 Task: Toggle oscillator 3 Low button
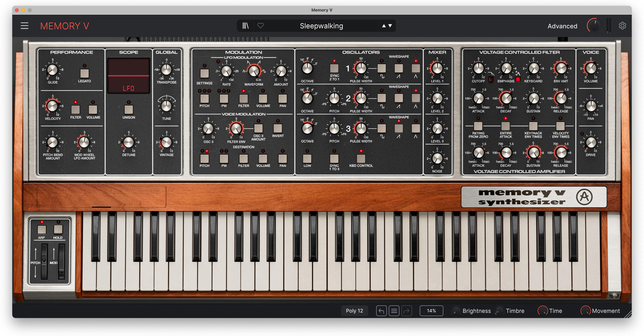[307, 158]
